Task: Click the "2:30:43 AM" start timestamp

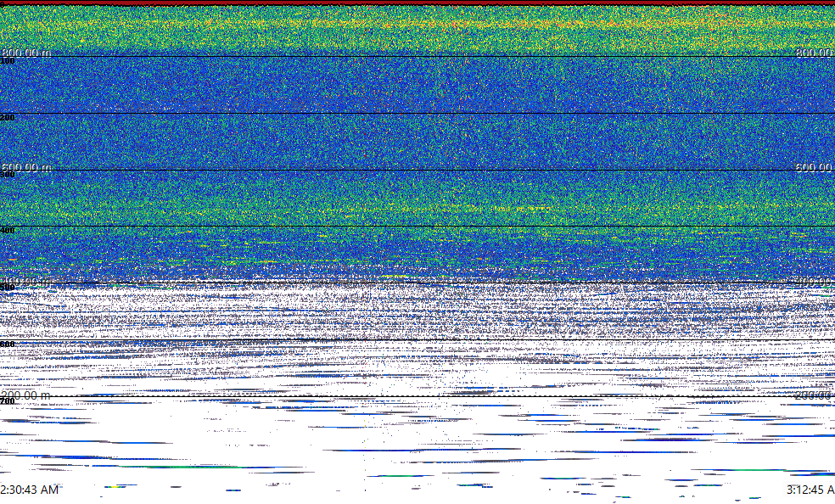Action: point(30,490)
